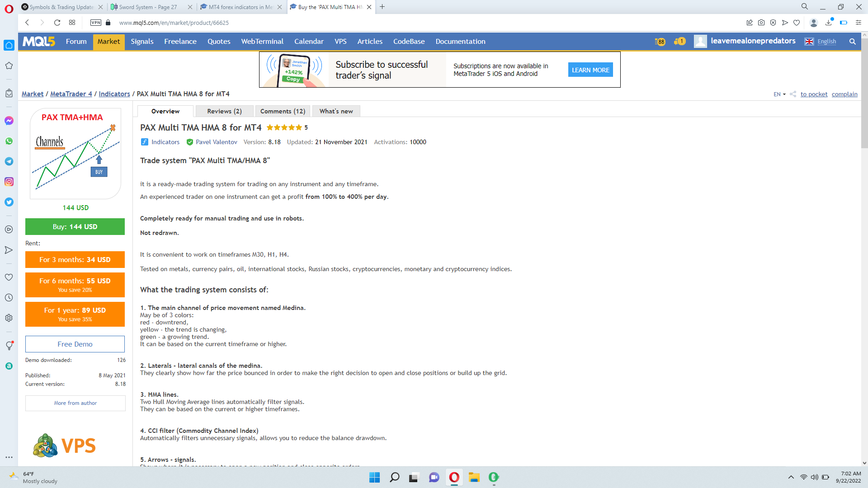The image size is (868, 488).
Task: Switch to the Reviews (2) tab
Action: (x=224, y=111)
